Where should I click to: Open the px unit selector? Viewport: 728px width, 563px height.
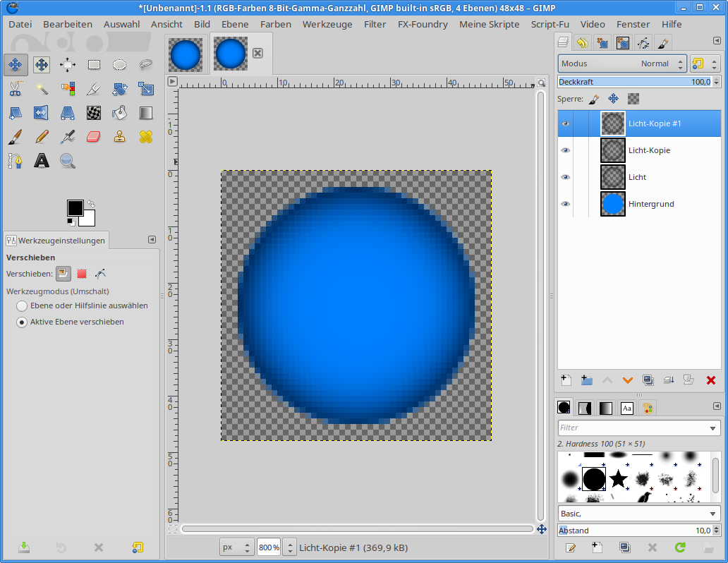[x=236, y=547]
